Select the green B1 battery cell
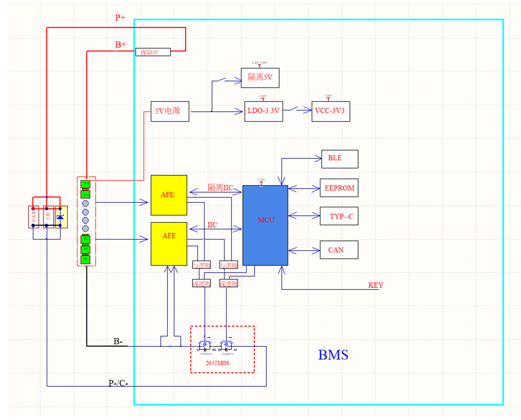Screen dimensions: 521x420 [85, 259]
